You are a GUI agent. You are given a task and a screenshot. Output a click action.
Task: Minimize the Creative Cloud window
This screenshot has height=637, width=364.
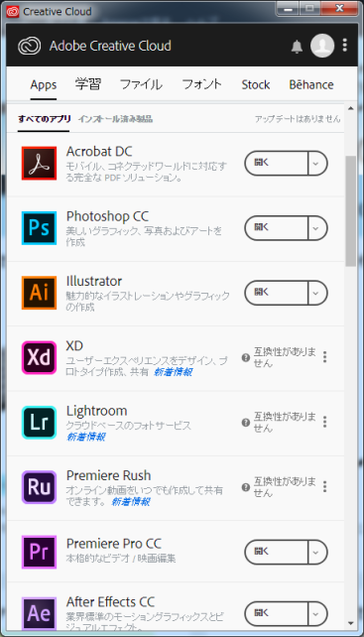[x=289, y=9]
